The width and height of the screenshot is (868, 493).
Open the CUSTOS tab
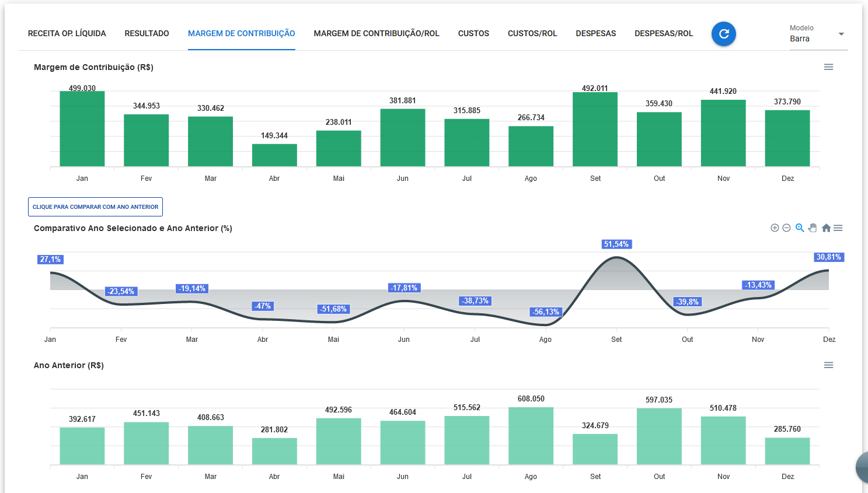(473, 34)
